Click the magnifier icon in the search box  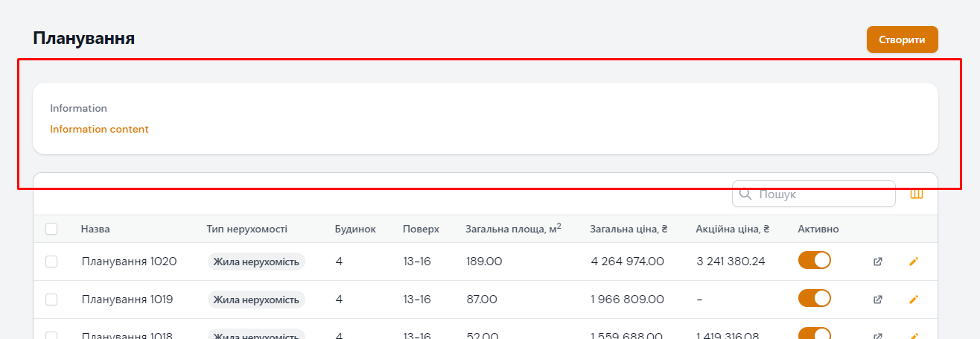pyautogui.click(x=745, y=194)
